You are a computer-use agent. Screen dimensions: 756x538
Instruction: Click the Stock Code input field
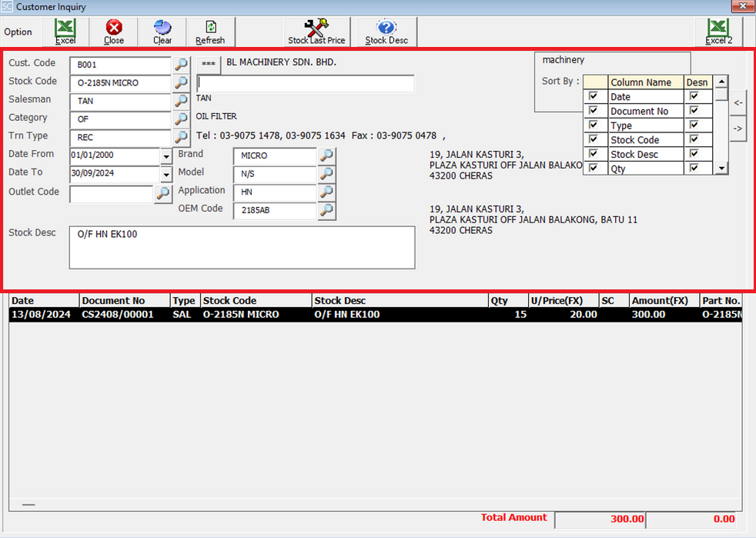click(x=121, y=83)
